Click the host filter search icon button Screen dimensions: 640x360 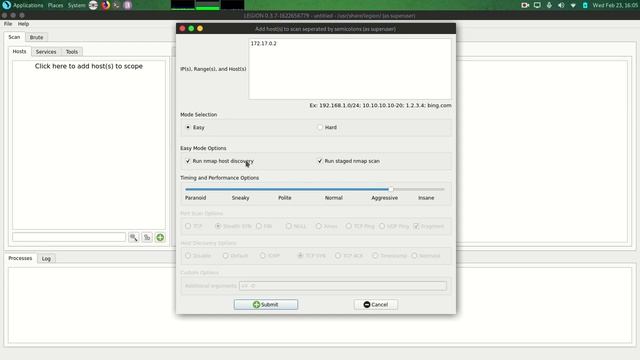click(x=133, y=237)
